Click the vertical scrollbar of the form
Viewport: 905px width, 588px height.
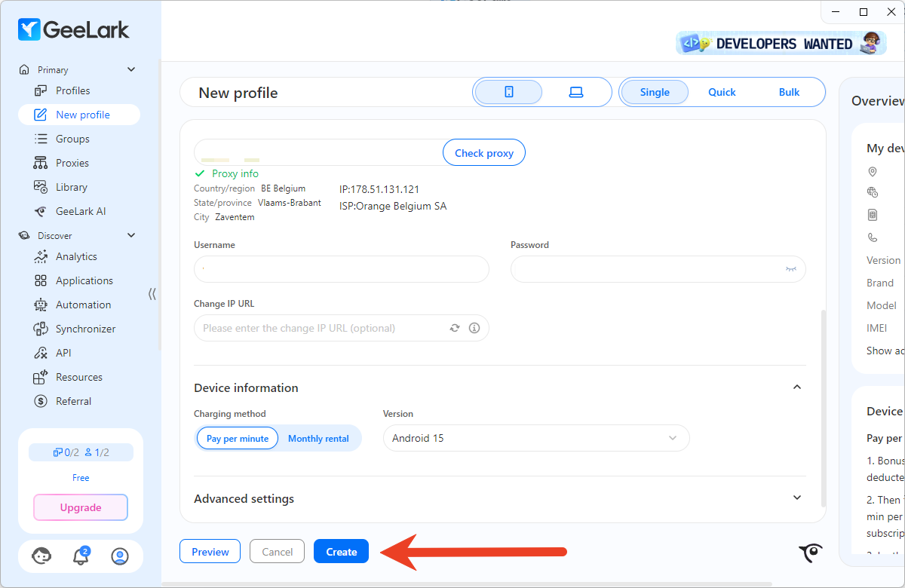click(x=823, y=407)
